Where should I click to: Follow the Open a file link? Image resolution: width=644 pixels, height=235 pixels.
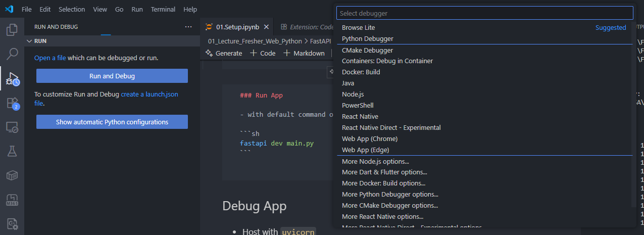click(50, 58)
